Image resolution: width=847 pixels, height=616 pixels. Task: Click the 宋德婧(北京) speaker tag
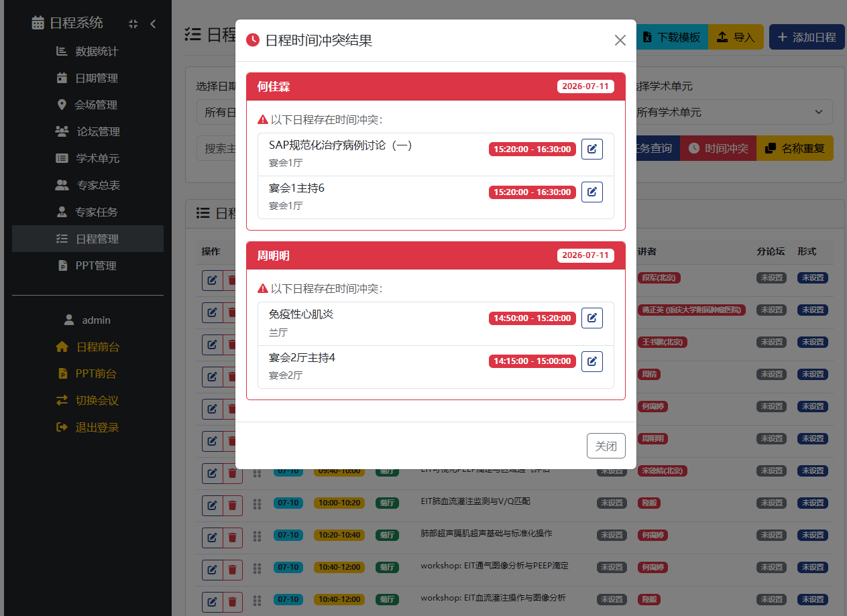[x=662, y=471]
